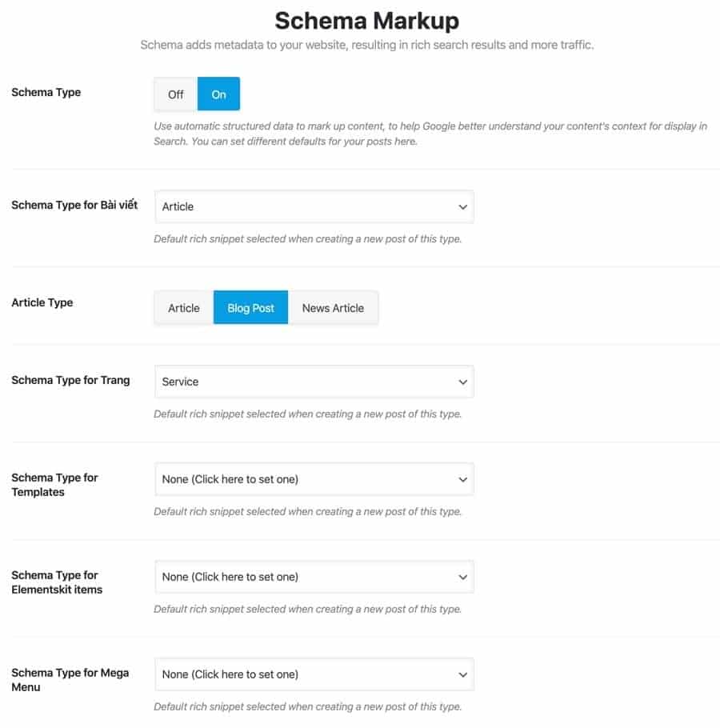
Task: Click the Article Type label
Action: pyautogui.click(x=42, y=302)
